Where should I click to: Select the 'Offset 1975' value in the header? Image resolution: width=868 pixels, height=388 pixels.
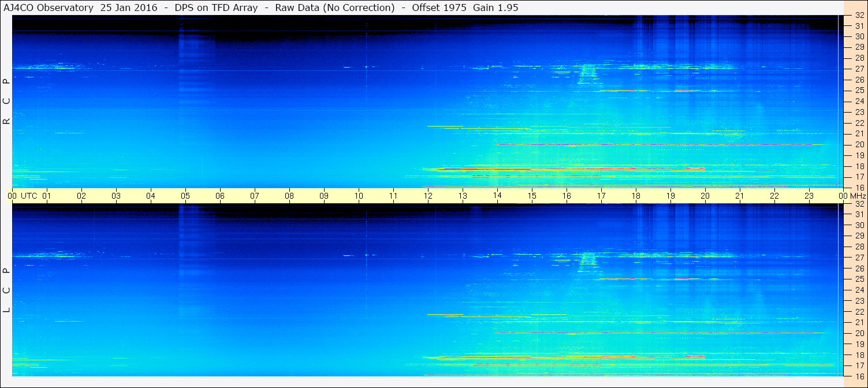tap(438, 8)
